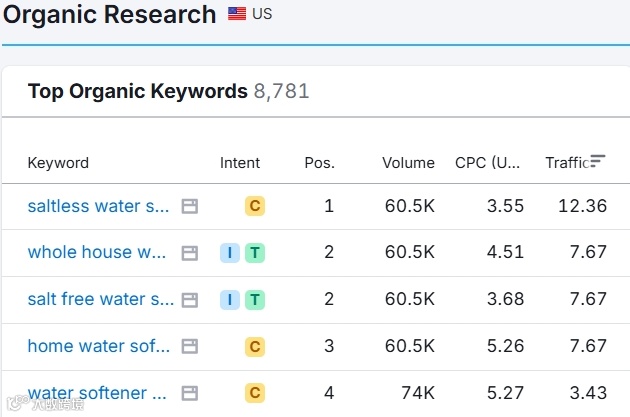This screenshot has height=417, width=630.
Task: Open the 'whole house w...' keyword link
Action: click(97, 253)
